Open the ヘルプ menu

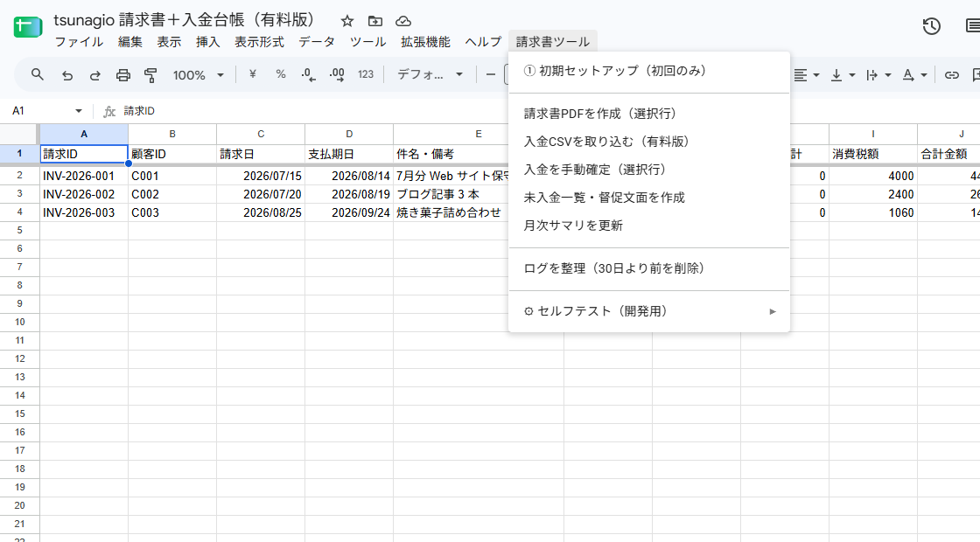pos(482,42)
